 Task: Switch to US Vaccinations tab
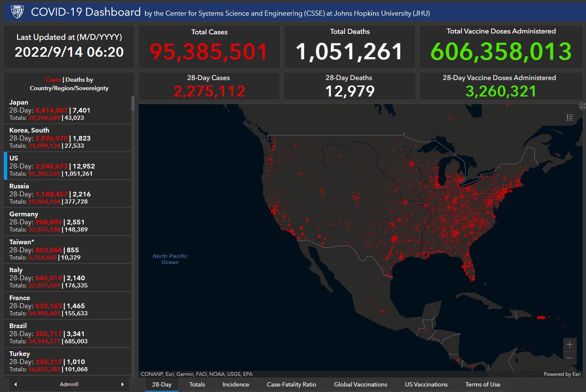[x=426, y=385]
